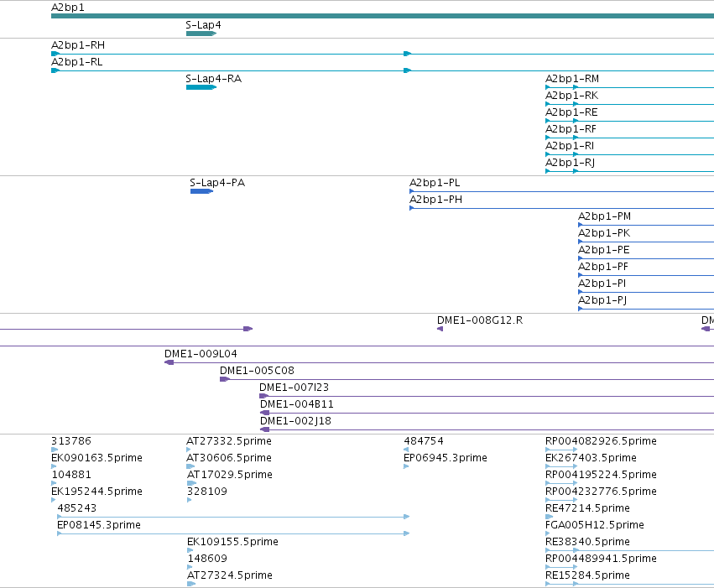Click the 148609 feature label
This screenshot has width=714, height=588.
point(206,559)
